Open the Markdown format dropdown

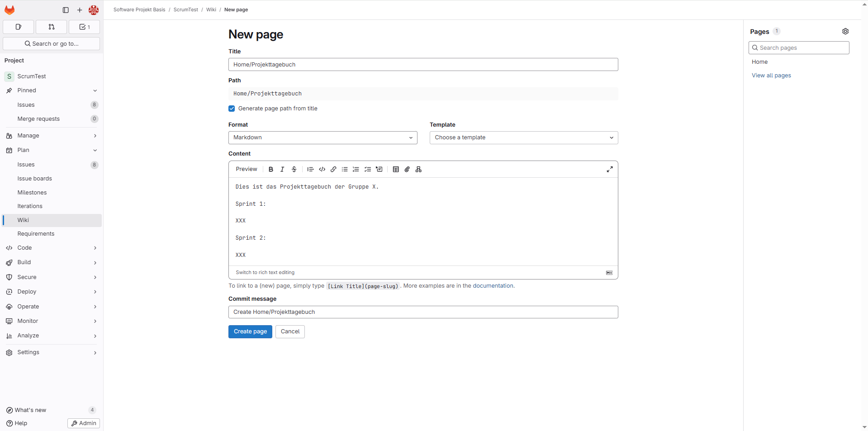coord(323,137)
